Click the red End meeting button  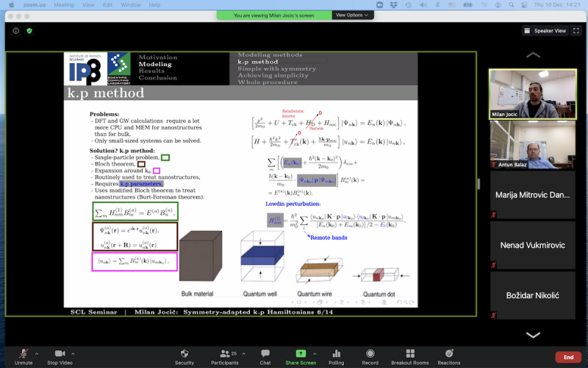tap(568, 357)
